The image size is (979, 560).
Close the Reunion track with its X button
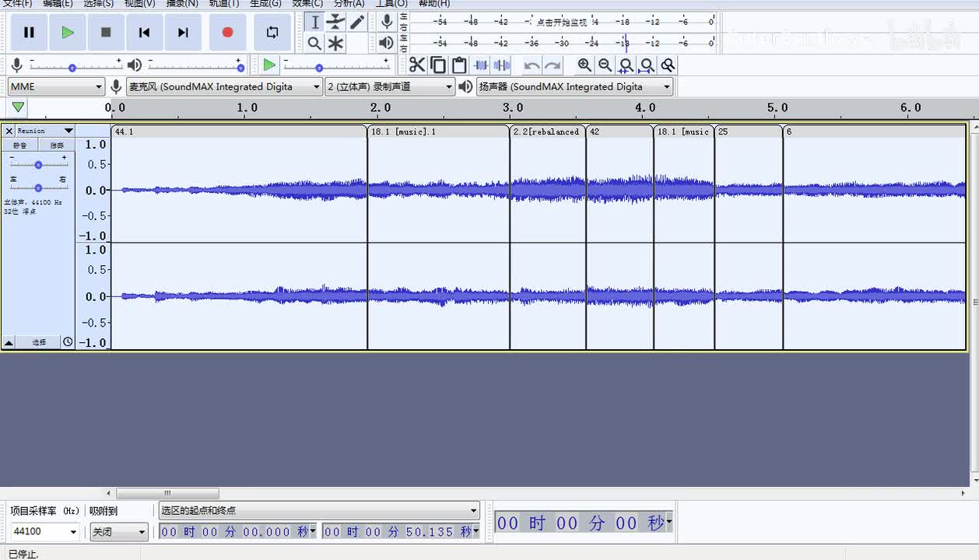click(x=9, y=131)
